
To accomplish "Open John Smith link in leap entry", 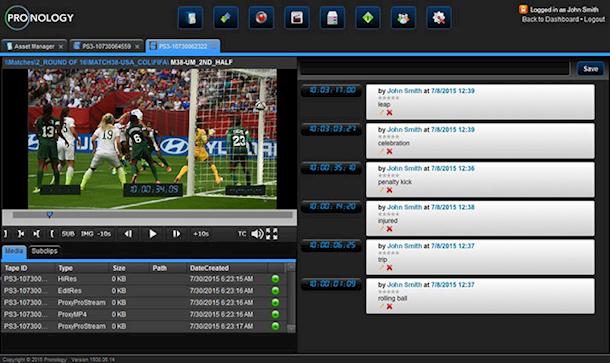I will click(x=404, y=91).
